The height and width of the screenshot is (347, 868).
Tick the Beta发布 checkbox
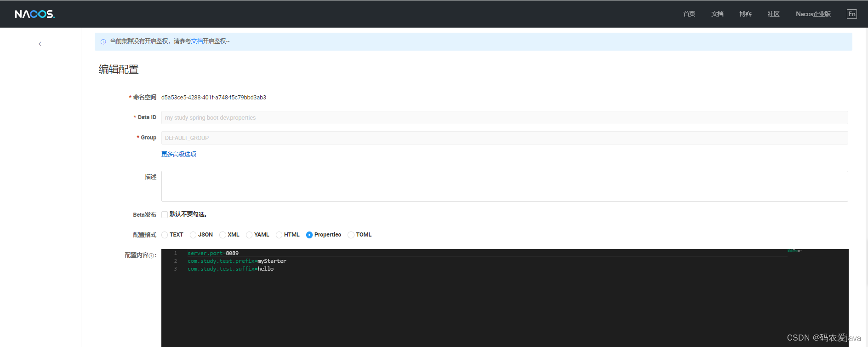[165, 214]
